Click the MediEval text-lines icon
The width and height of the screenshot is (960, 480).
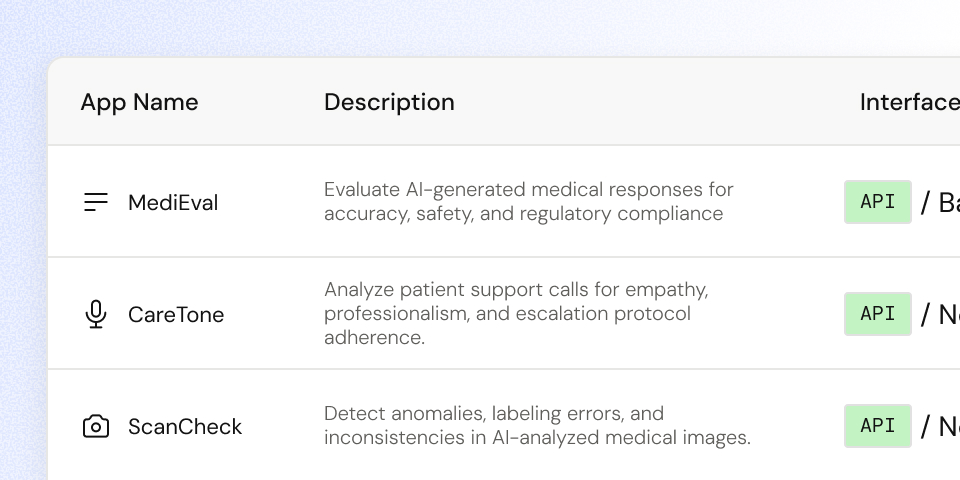pos(96,202)
